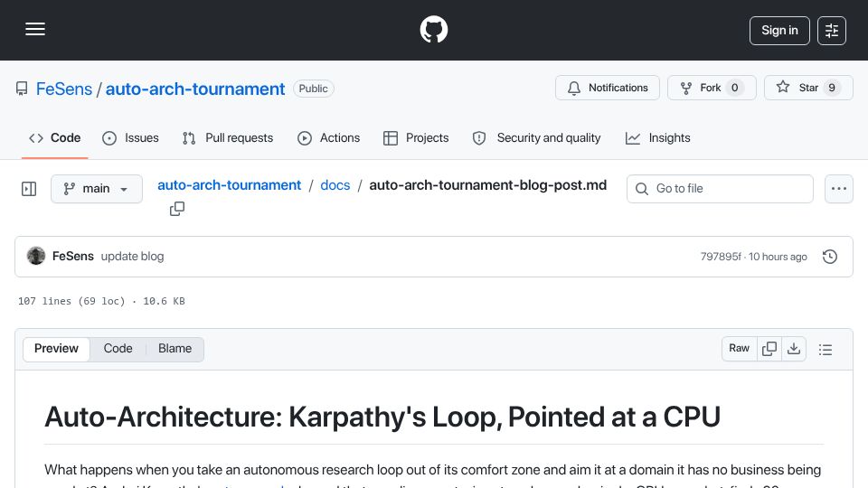Click the 'Auto-Architecture: Karpathy's Loop' heading

point(382,417)
